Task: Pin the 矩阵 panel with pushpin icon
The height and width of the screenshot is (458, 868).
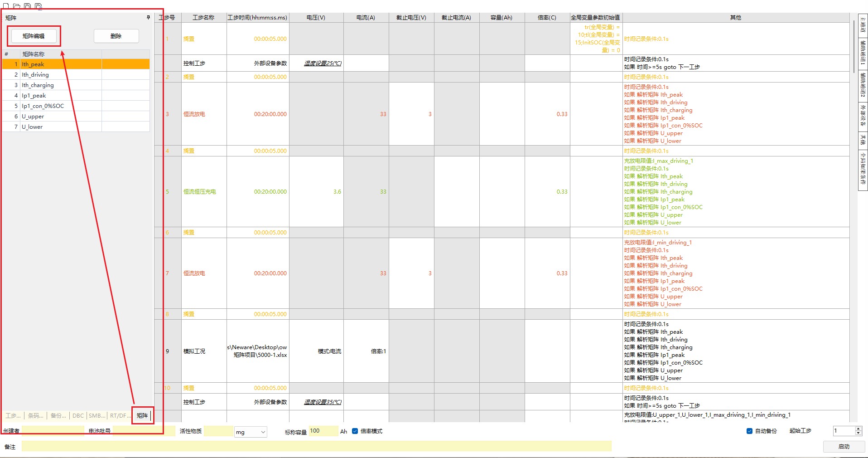Action: tap(148, 18)
